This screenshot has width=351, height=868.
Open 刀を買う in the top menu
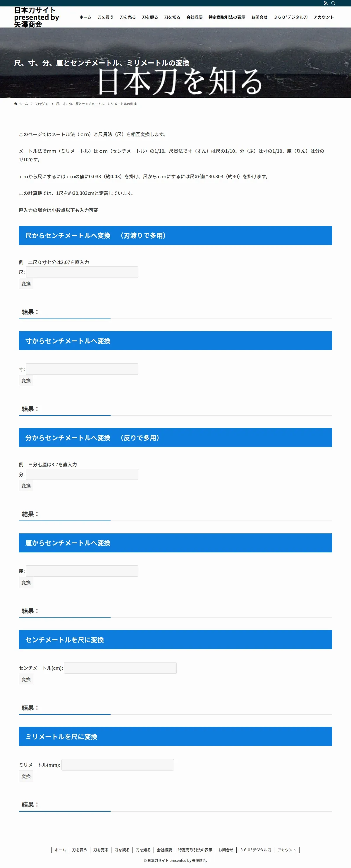tap(105, 17)
